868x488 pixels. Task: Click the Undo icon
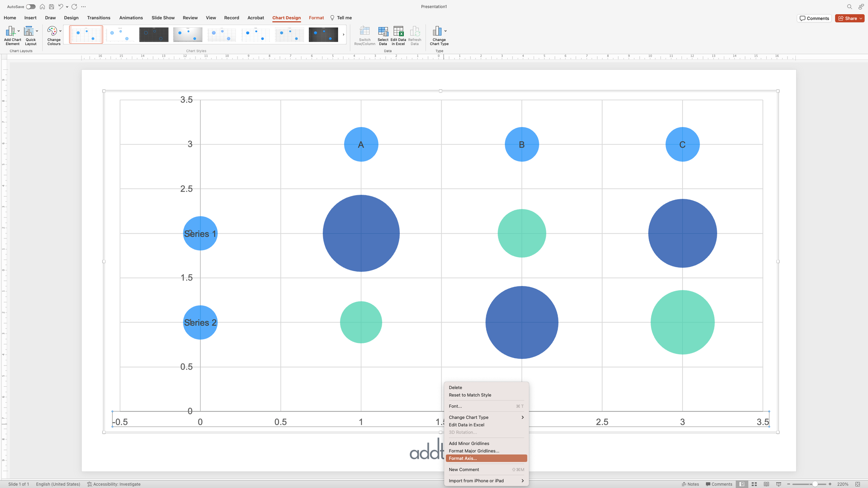(60, 7)
